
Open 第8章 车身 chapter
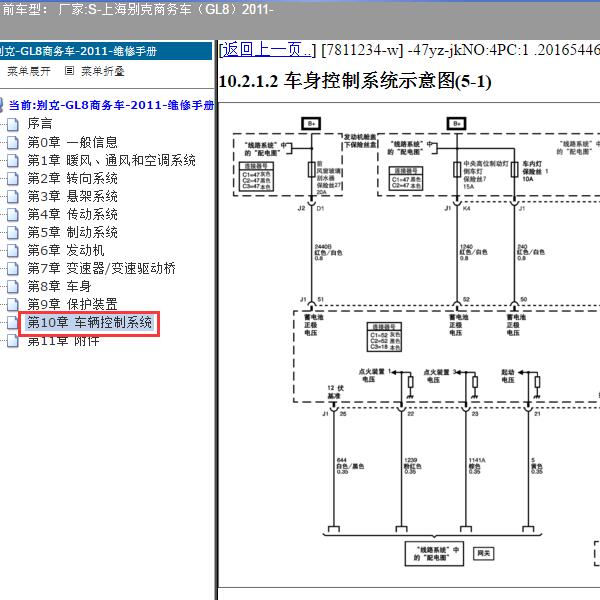59,286
